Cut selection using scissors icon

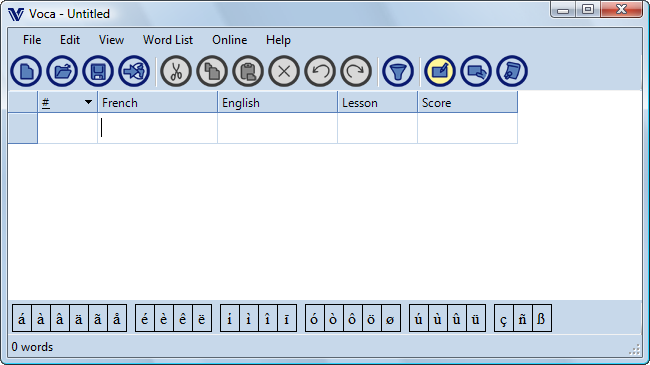coord(176,71)
